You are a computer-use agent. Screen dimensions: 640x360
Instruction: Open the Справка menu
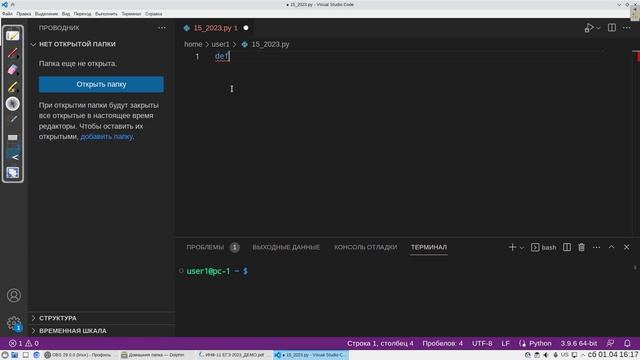pyautogui.click(x=153, y=14)
